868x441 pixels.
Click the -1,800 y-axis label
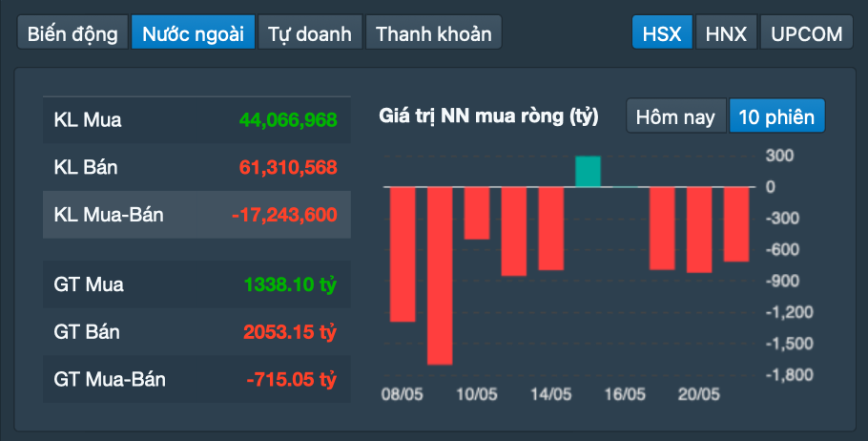(790, 374)
